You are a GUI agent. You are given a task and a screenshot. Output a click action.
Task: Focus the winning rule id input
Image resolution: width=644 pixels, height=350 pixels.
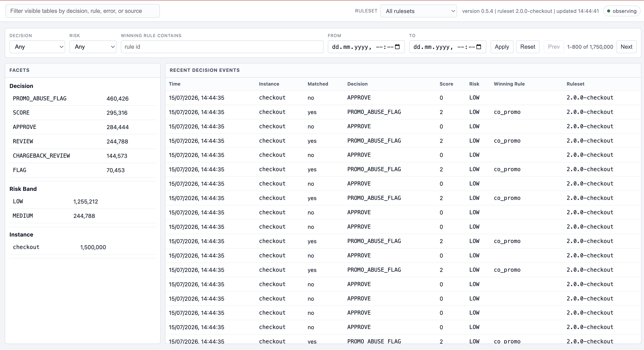222,47
